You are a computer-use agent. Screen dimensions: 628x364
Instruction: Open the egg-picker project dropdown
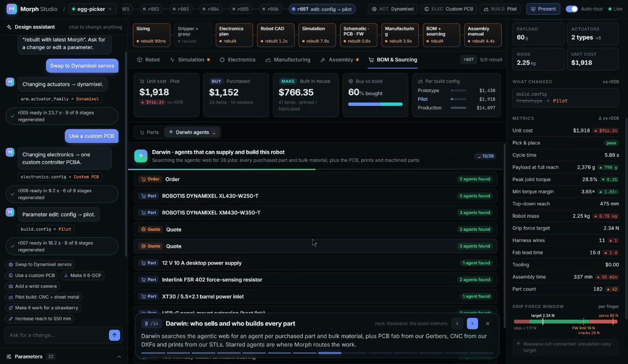(92, 9)
